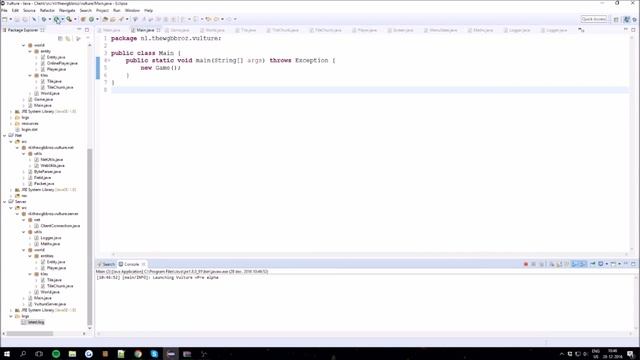Select ByteParser.java in Package Explorer

[47, 172]
